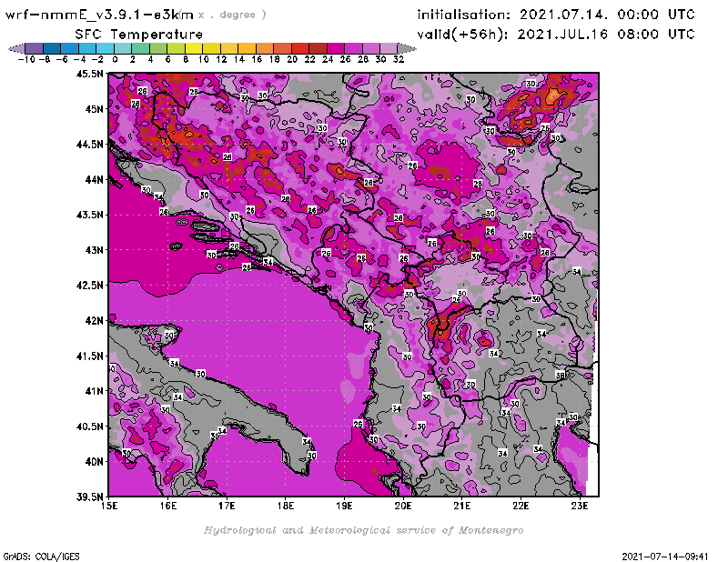Click the 23E longitude label
Viewport: 728px width, 562px height.
pyautogui.click(x=580, y=506)
